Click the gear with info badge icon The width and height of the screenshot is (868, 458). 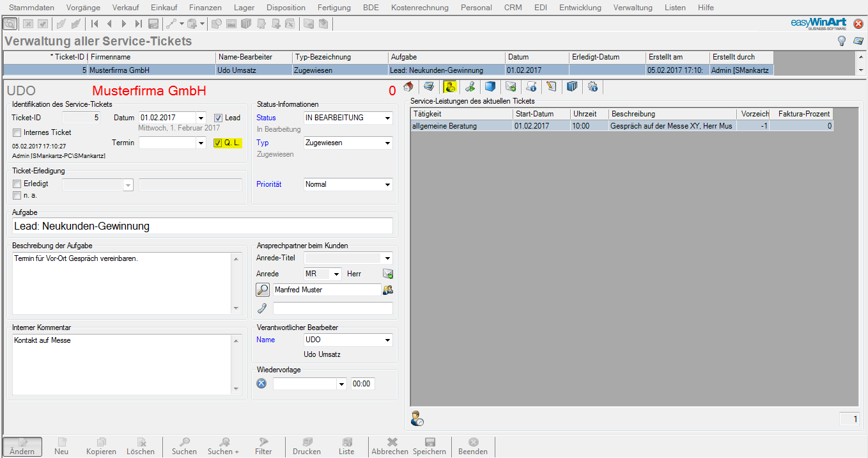(593, 86)
